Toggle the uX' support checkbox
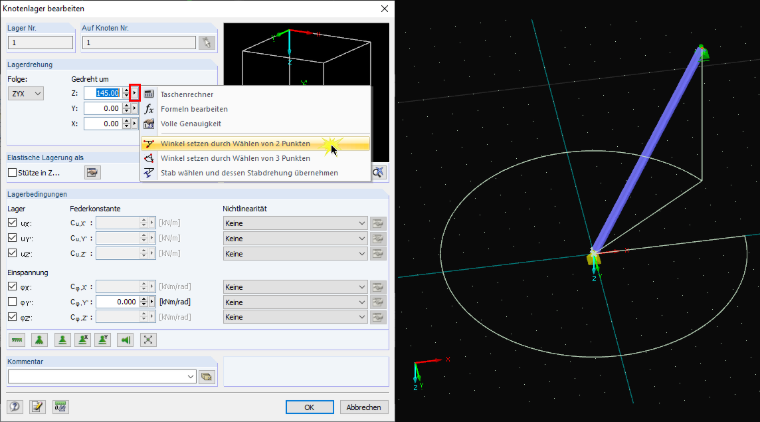Image resolution: width=760 pixels, height=422 pixels. click(13, 223)
